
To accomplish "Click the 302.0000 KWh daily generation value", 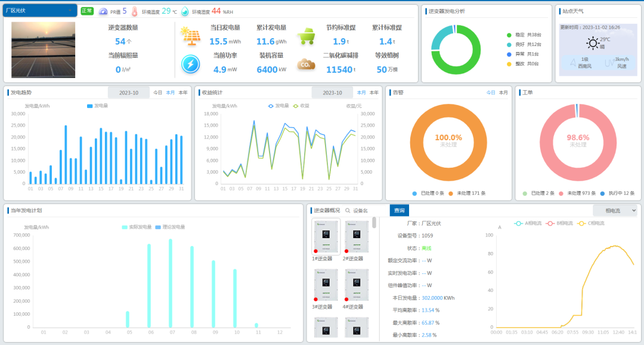I will click(x=438, y=298).
